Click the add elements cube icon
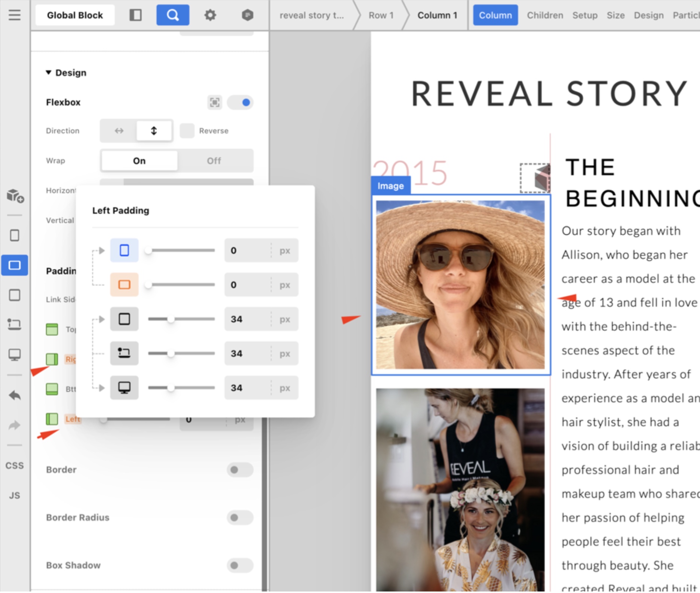The width and height of the screenshot is (700, 593). pyautogui.click(x=15, y=196)
